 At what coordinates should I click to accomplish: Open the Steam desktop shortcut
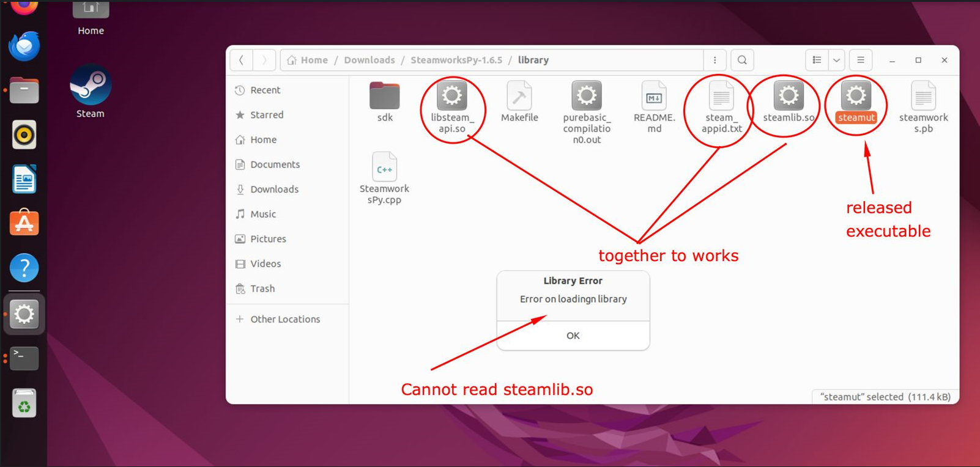(91, 91)
